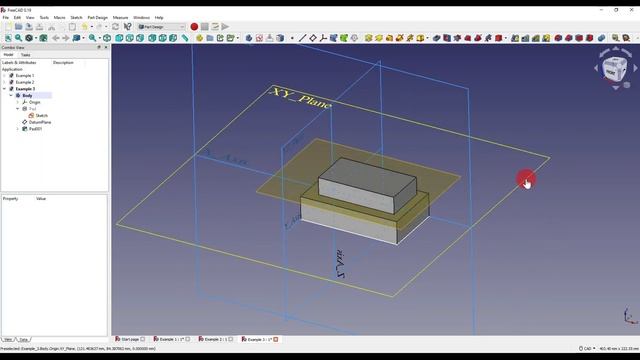Screen dimensions: 640x360
Task: Click the Measure distance ruler icon
Action: 185,38
